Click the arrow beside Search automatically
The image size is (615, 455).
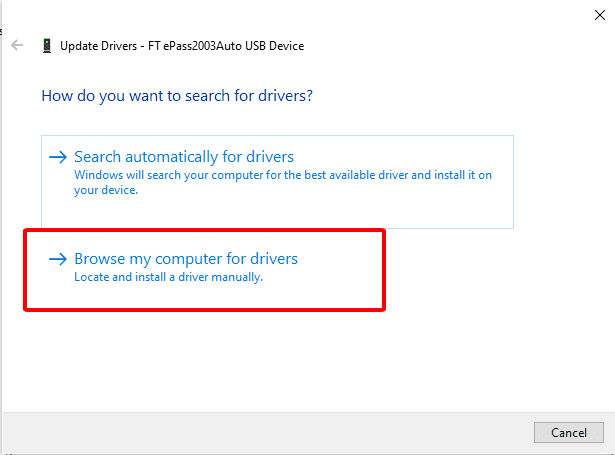(58, 157)
